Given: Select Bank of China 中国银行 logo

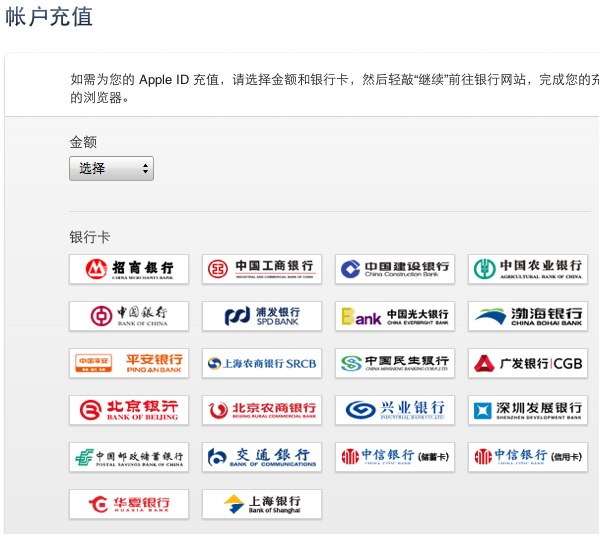Looking at the screenshot, I should pyautogui.click(x=129, y=316).
